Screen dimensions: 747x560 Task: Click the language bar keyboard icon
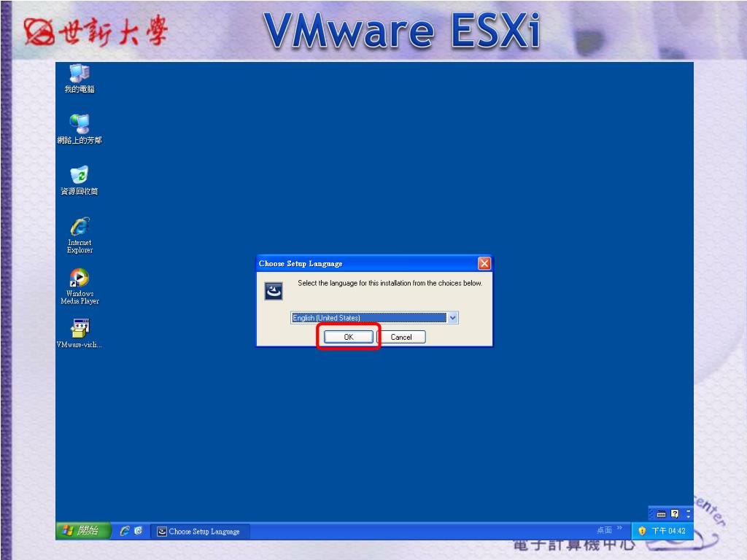click(661, 514)
